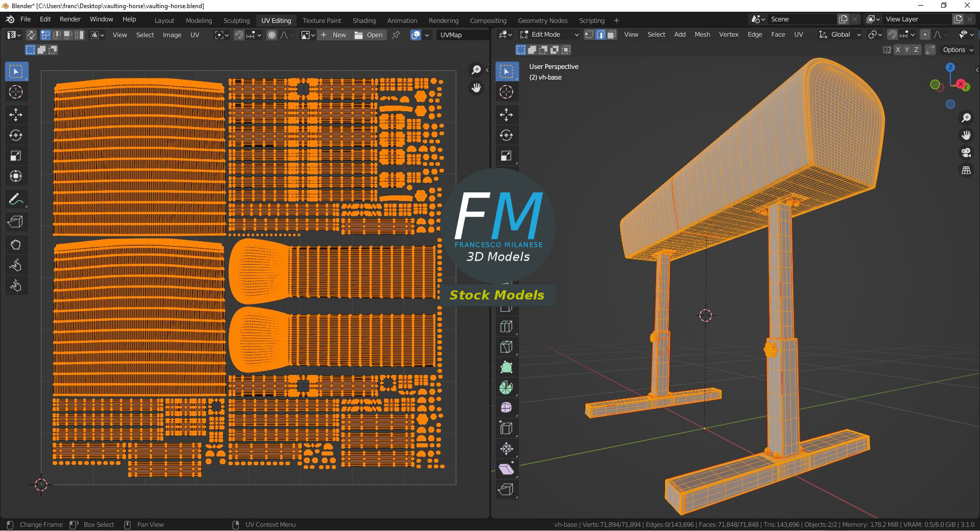Select the Rip Region tool in UV editor
The image size is (980, 531).
16,222
